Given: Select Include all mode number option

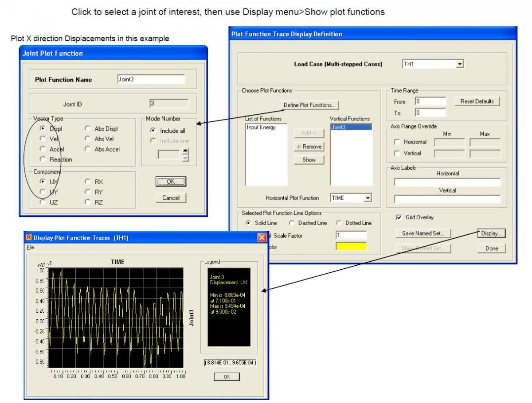Looking at the screenshot, I should [x=153, y=131].
